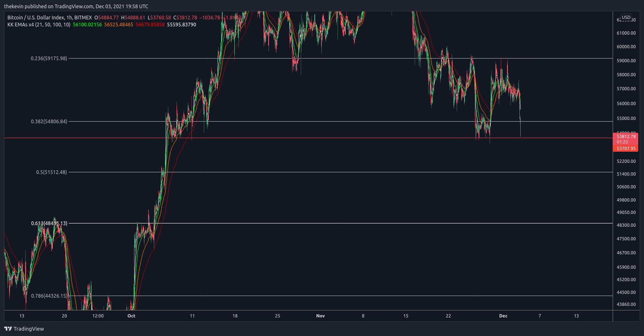This screenshot has height=336, width=644.
Task: Select the 0.5(51512.48) Fibonacci label
Action: [x=52, y=172]
